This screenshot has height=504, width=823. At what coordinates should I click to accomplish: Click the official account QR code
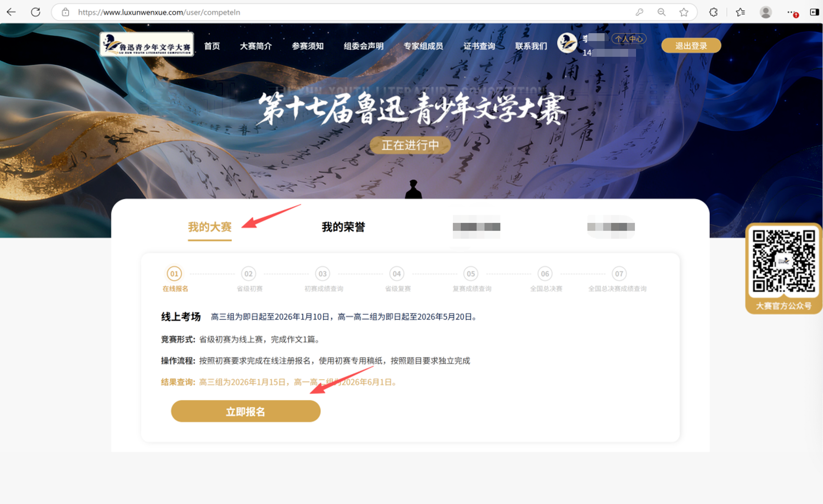(784, 261)
